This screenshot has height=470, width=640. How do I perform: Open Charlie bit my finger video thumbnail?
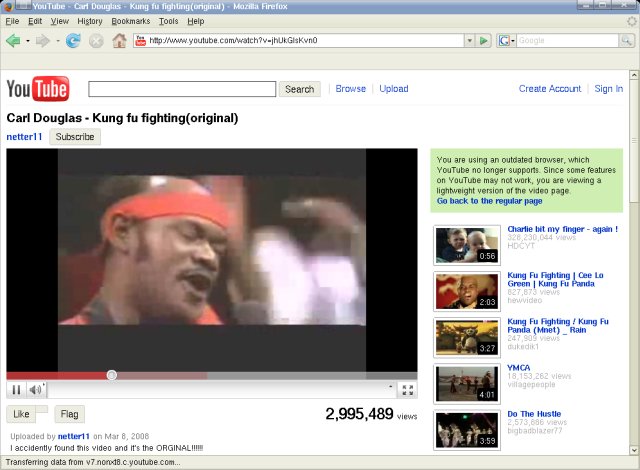click(467, 245)
